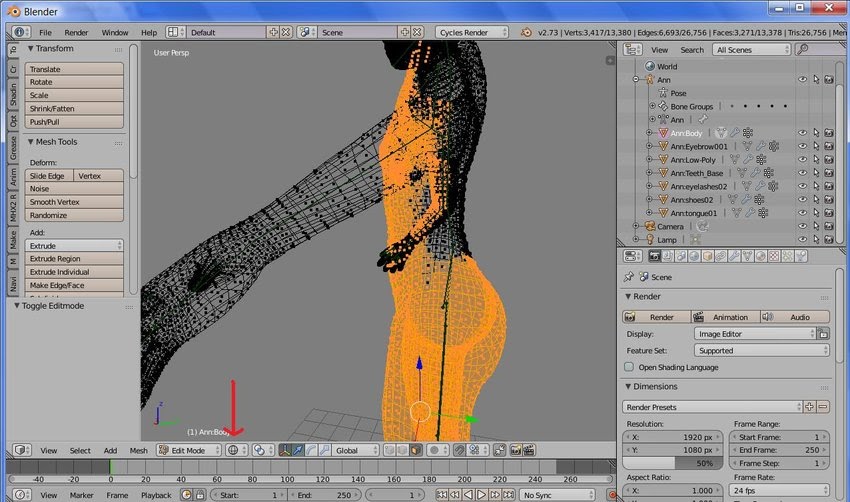This screenshot has width=850, height=502.
Task: Open the Render Layers properties tab
Action: [667, 256]
